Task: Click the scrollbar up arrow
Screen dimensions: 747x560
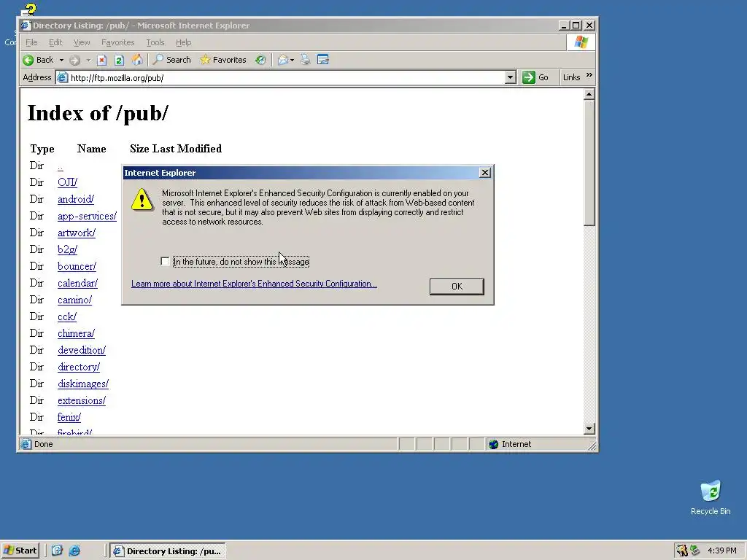Action: pyautogui.click(x=589, y=94)
